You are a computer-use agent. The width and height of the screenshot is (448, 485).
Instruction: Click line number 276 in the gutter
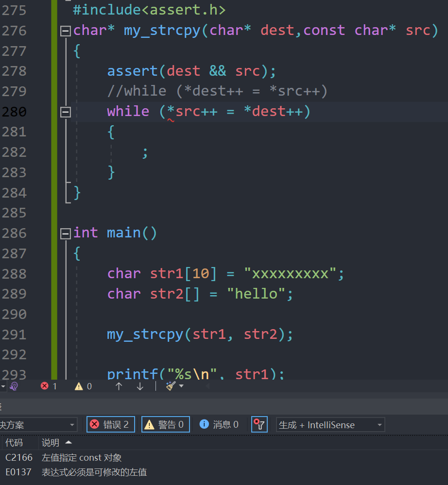point(14,31)
